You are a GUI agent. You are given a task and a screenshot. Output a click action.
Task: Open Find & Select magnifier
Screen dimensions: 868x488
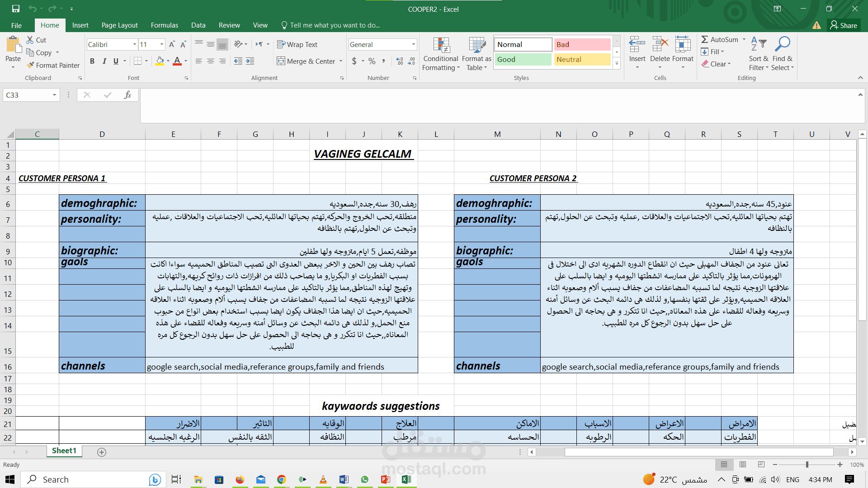pos(783,54)
